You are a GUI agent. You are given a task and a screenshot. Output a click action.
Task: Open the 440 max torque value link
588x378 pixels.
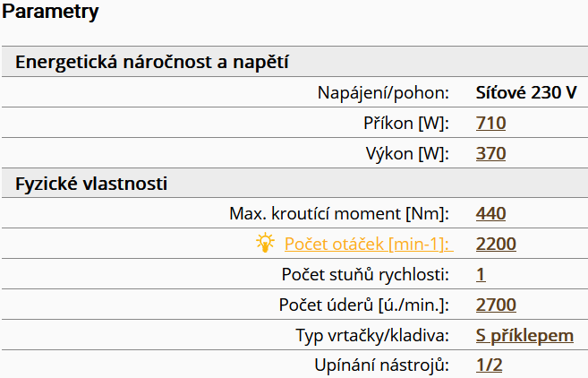click(x=490, y=213)
